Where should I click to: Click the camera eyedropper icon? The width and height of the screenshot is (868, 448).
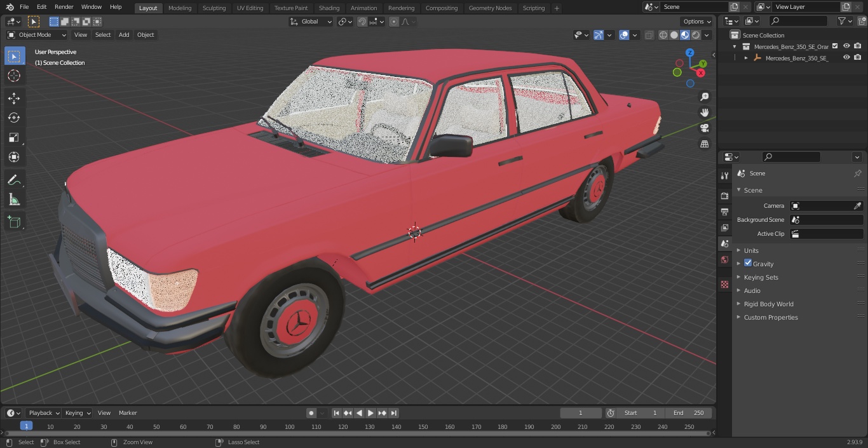[857, 206]
